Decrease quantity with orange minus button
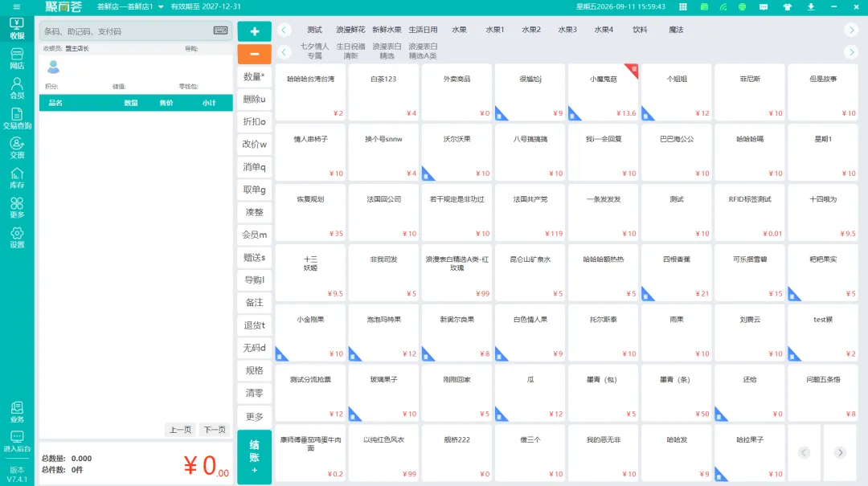Screen dimensions: 868x486 click(254, 54)
